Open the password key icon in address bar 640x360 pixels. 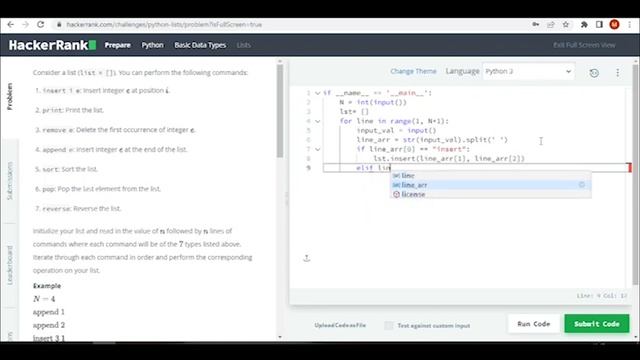click(x=536, y=24)
